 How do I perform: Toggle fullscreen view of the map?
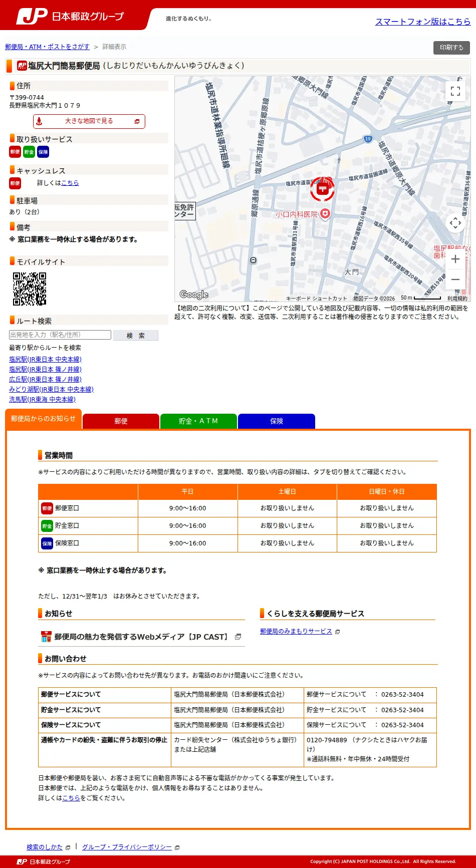(455, 91)
